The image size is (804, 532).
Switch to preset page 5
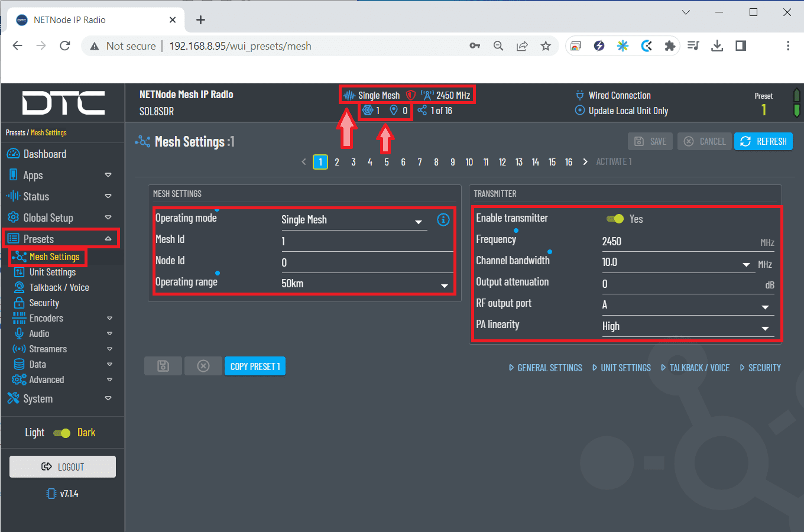[x=387, y=162]
